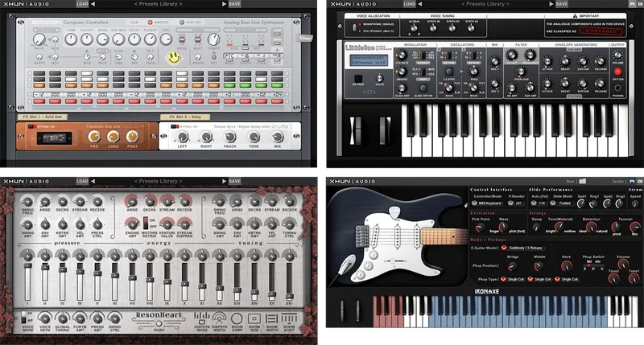644x345 pixels.
Task: Go to next preset in ZeroBox window
Action: tap(224, 4)
